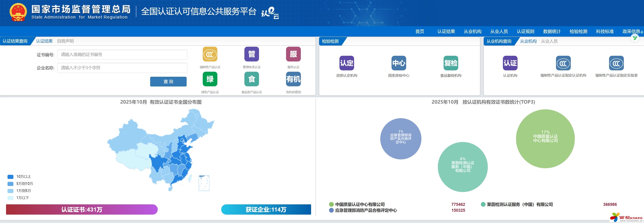Viewport: 644px width, 223px height.
Task: Click the 强制性产品认证指定认证机构 CCC icon
Action: [x=563, y=63]
